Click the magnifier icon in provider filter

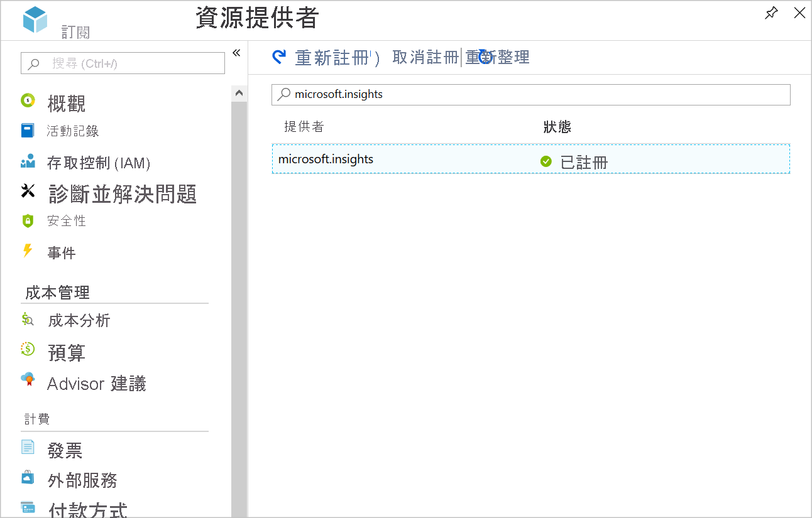(x=284, y=94)
